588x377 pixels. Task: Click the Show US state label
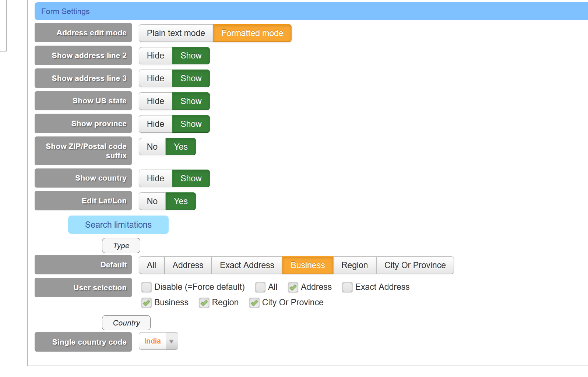click(x=83, y=101)
